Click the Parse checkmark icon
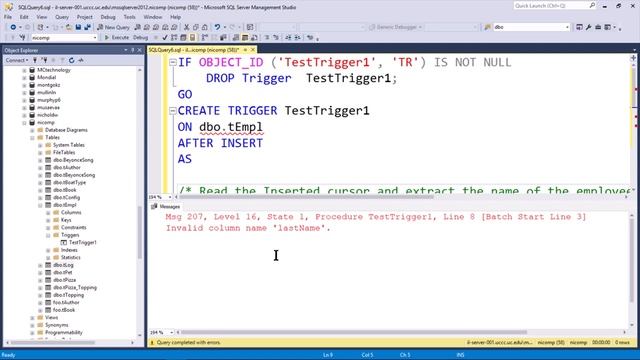640x360 pixels. [x=165, y=38]
